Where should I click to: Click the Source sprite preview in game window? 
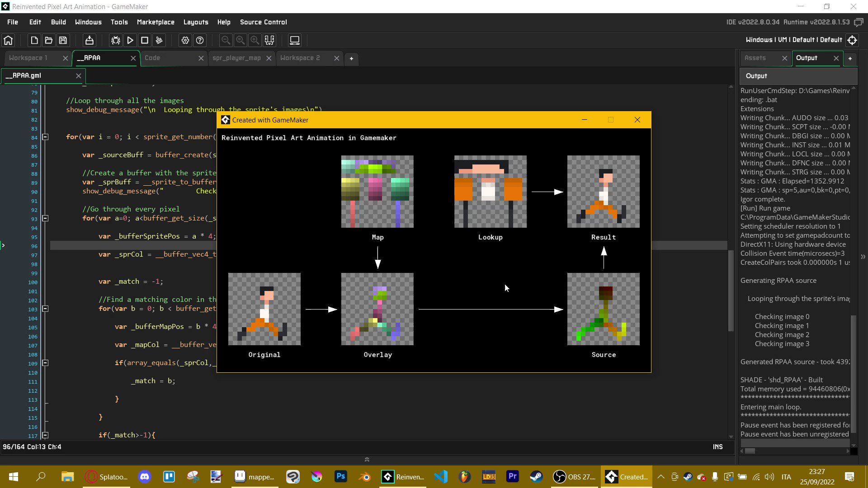point(604,309)
